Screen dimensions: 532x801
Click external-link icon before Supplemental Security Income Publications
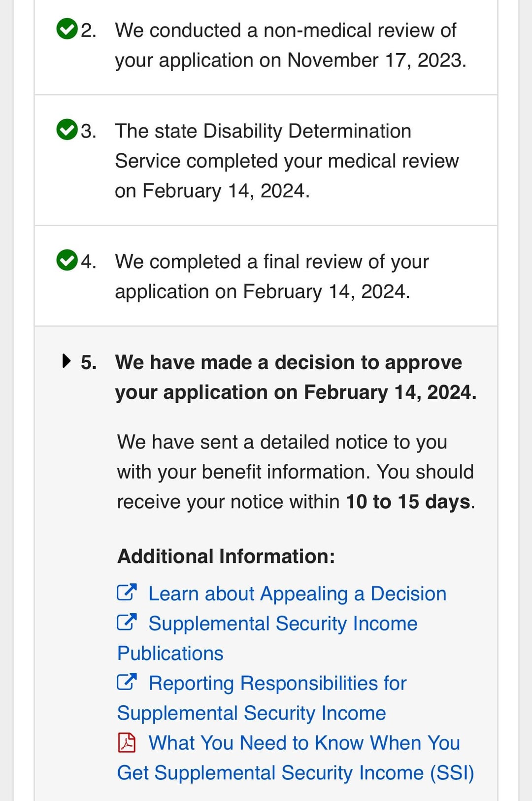[x=127, y=622]
